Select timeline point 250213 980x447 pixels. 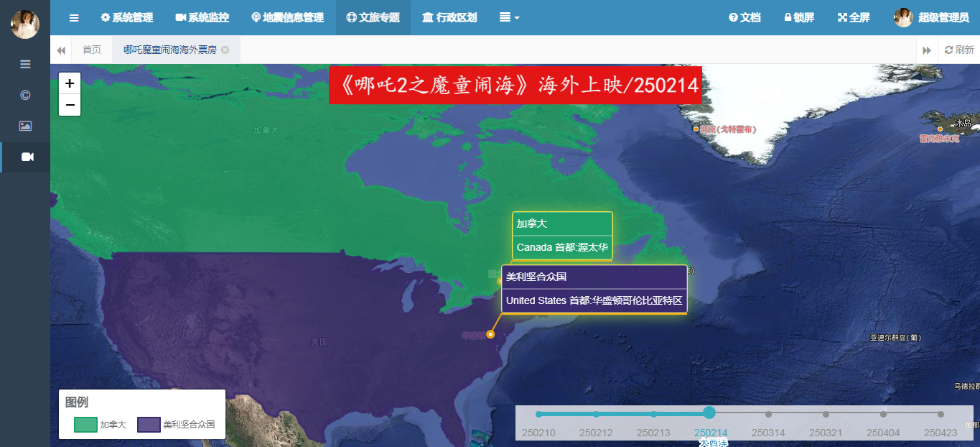pos(653,414)
